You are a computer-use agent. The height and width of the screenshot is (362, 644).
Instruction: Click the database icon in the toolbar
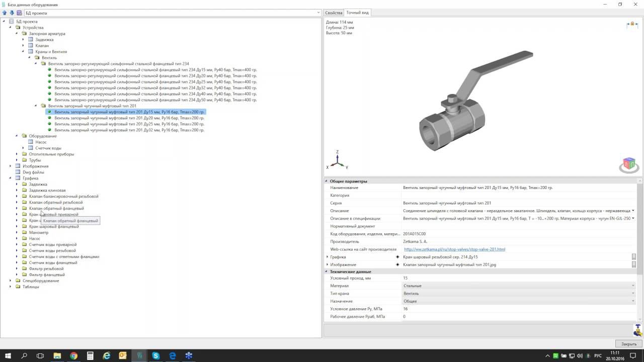click(19, 13)
